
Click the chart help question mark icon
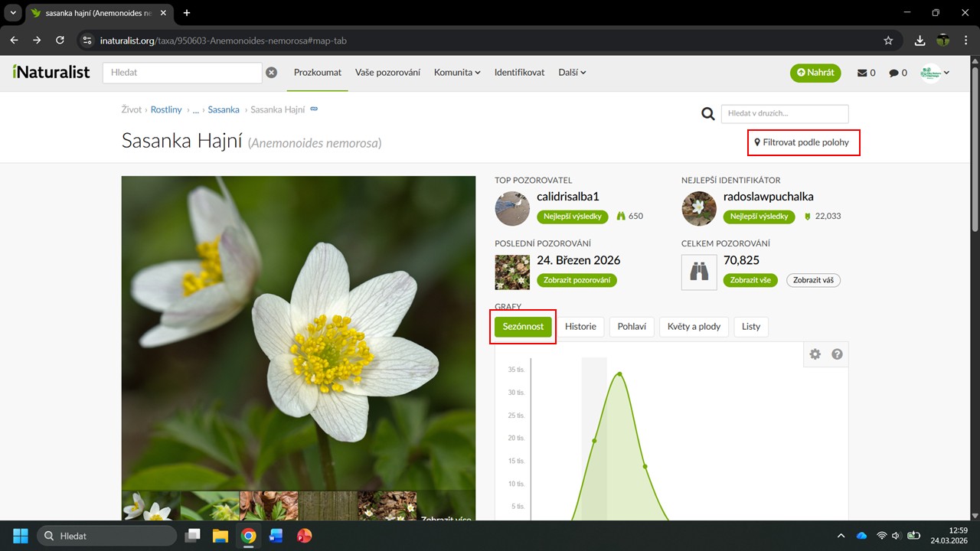(x=837, y=354)
